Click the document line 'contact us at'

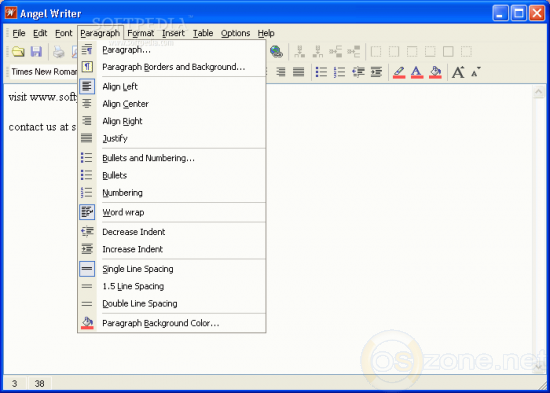42,127
